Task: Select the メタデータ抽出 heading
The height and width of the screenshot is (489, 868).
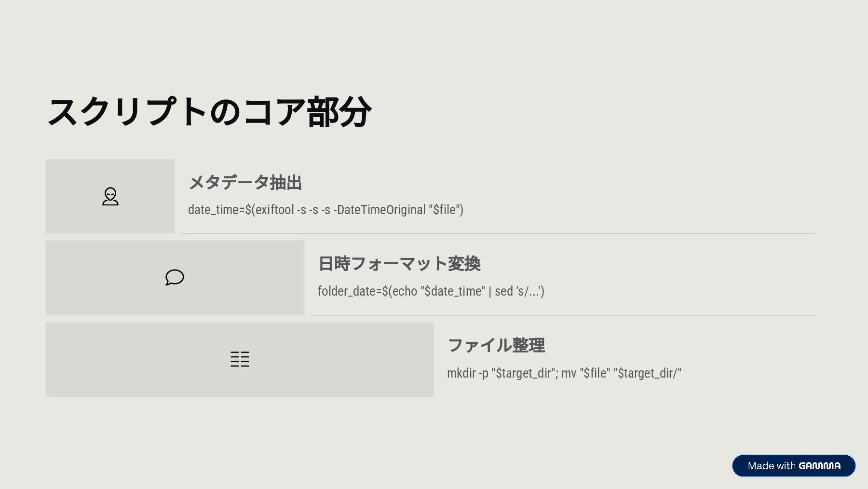Action: (245, 183)
